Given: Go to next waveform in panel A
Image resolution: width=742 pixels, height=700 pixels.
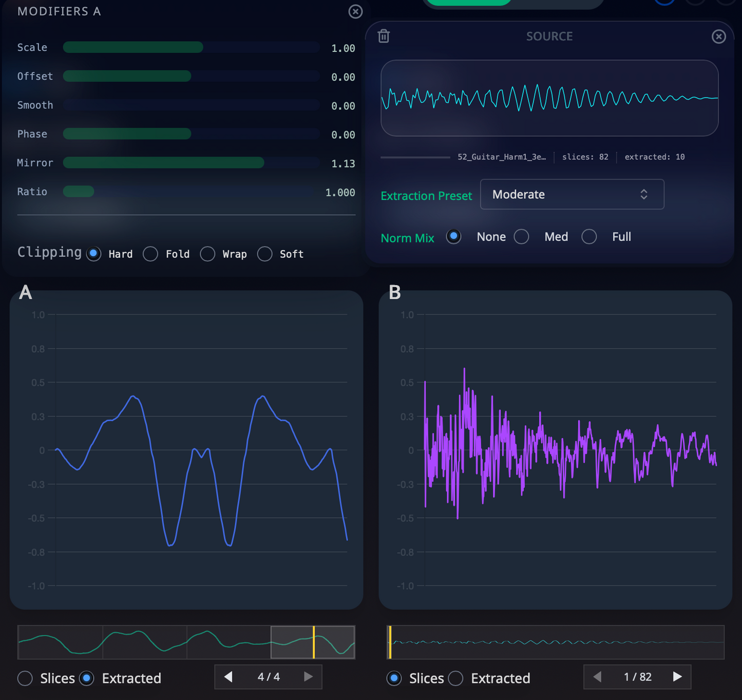Looking at the screenshot, I should pyautogui.click(x=308, y=677).
